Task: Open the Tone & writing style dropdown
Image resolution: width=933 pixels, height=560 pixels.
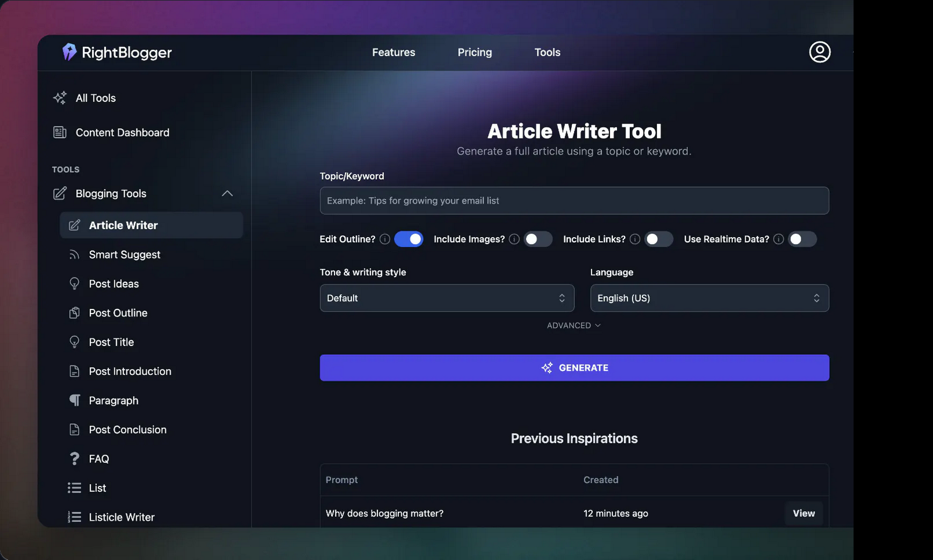Action: point(446,298)
